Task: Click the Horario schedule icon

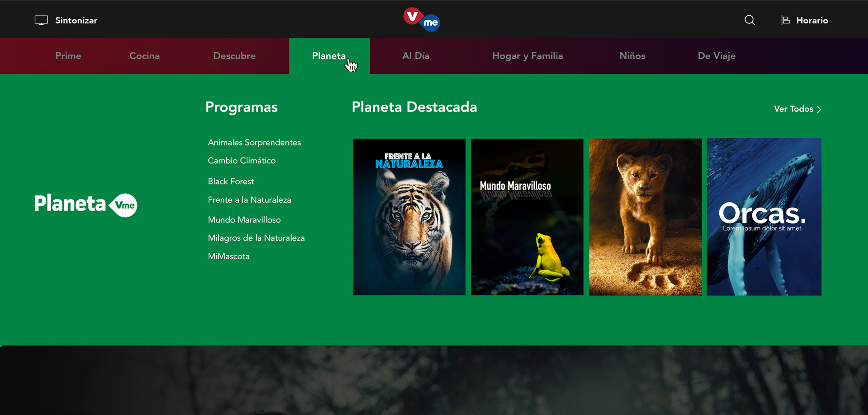Action: [786, 20]
